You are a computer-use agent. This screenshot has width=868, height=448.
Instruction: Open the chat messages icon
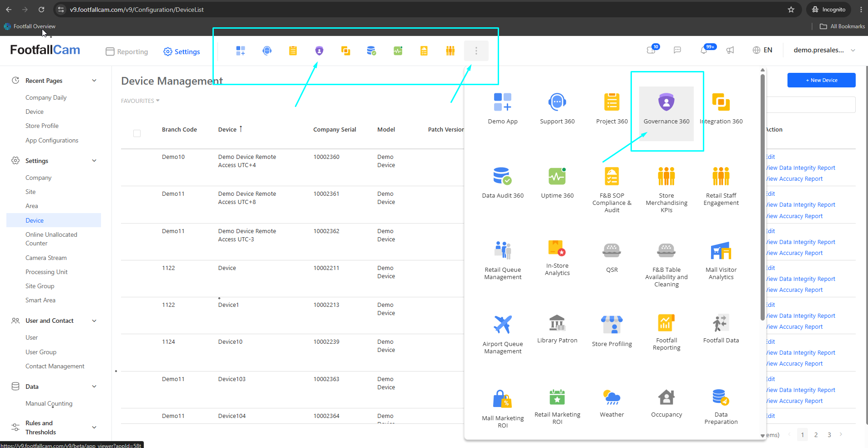click(x=677, y=50)
